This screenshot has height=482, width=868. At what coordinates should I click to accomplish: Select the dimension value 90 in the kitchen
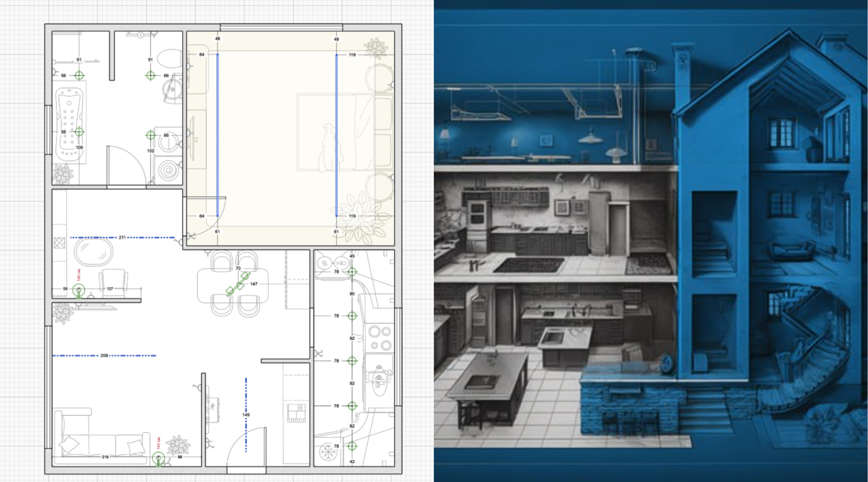pos(352,294)
